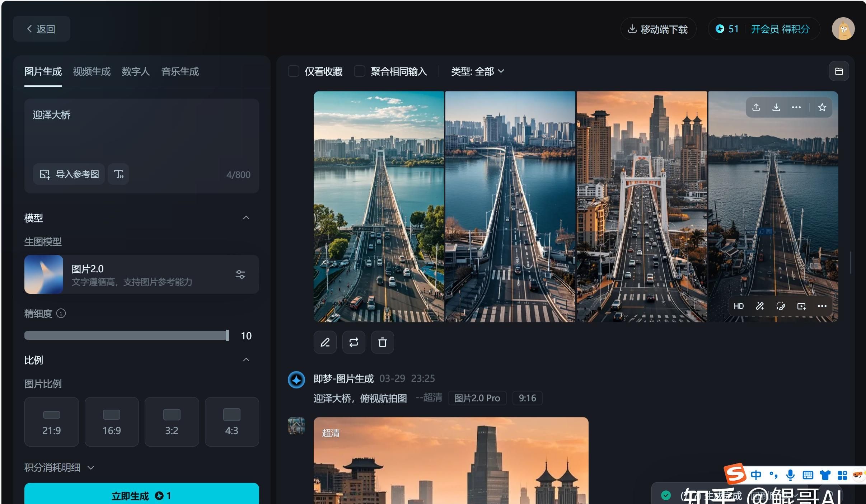Collapse the 模型 section chevron
This screenshot has height=504, width=866.
pyautogui.click(x=246, y=218)
